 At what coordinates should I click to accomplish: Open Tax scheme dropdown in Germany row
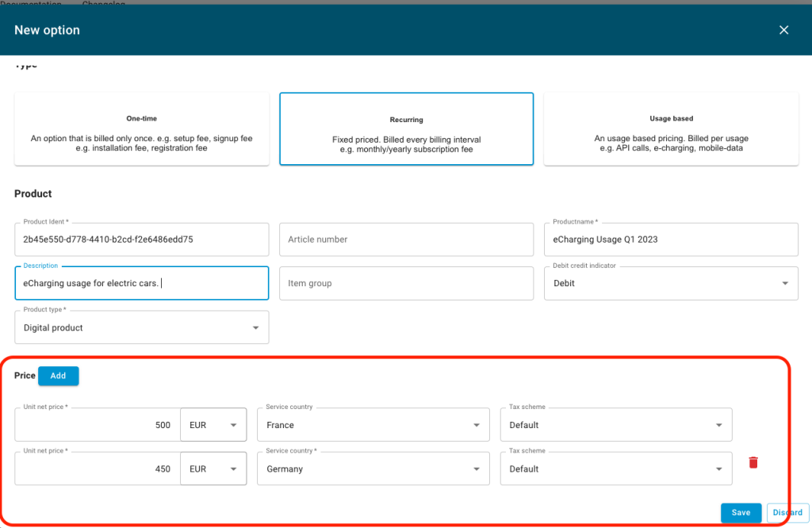pos(616,469)
